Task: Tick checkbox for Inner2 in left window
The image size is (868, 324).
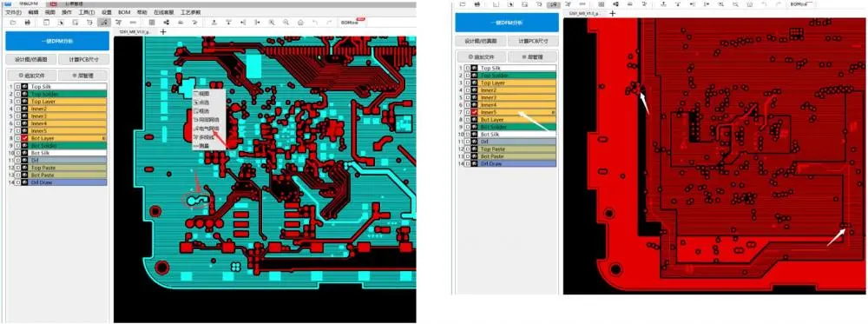Action: pyautogui.click(x=17, y=109)
